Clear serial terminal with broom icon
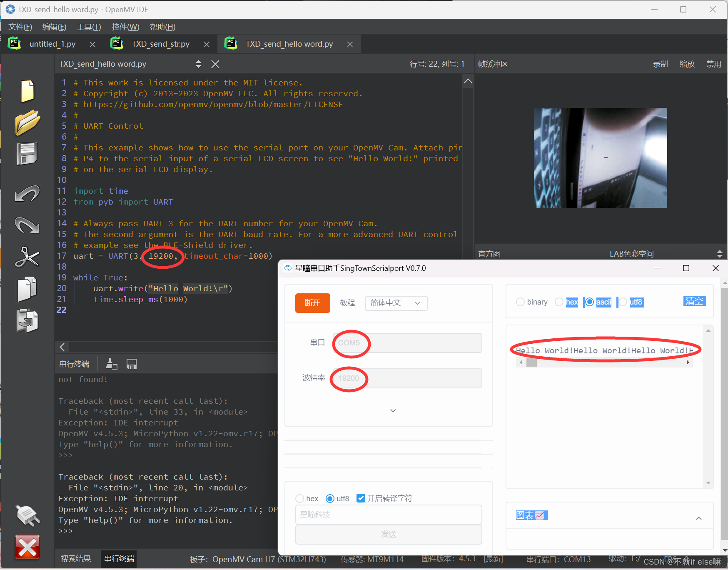The width and height of the screenshot is (728, 570). point(111,364)
